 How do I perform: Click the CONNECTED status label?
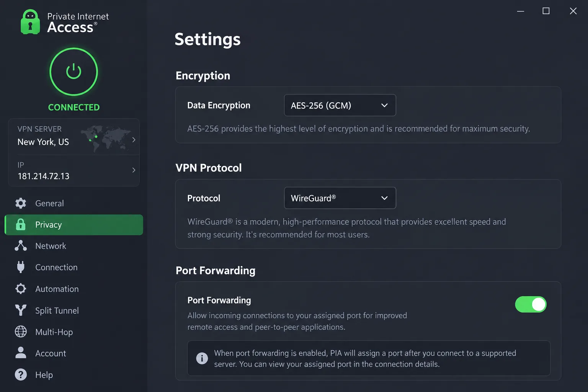pyautogui.click(x=74, y=107)
